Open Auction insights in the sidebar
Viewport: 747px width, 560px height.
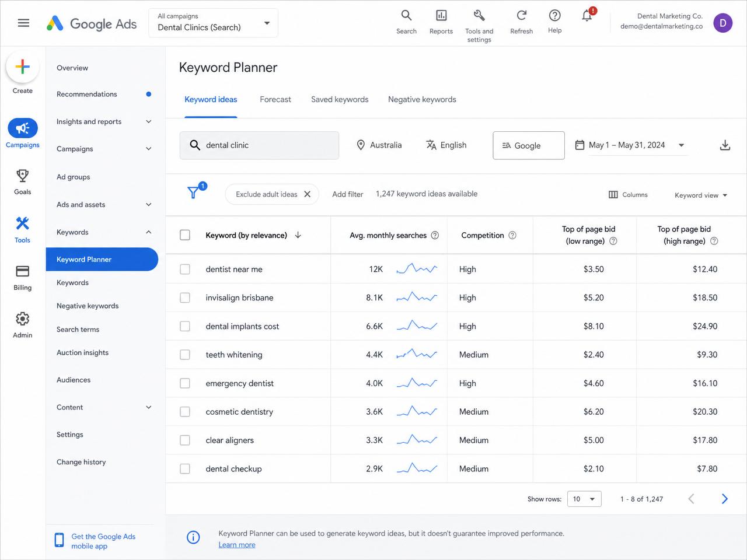pyautogui.click(x=82, y=353)
